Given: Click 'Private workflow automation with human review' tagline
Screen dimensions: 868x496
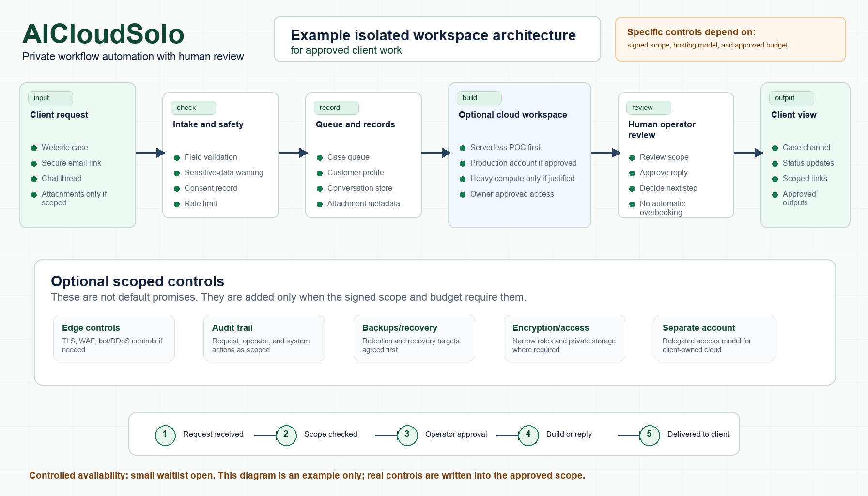Looking at the screenshot, I should pos(133,57).
